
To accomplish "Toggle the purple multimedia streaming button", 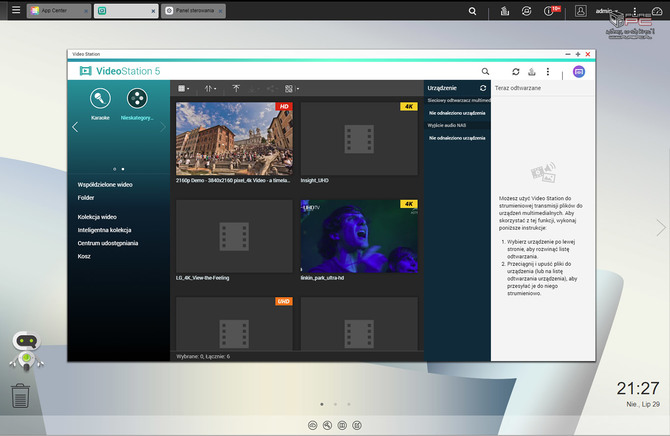I will click(579, 72).
